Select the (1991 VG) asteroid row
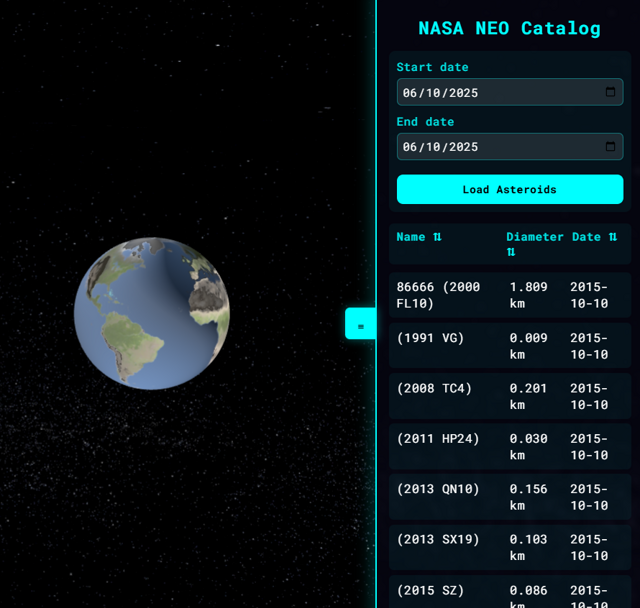The width and height of the screenshot is (640, 608). [x=510, y=346]
